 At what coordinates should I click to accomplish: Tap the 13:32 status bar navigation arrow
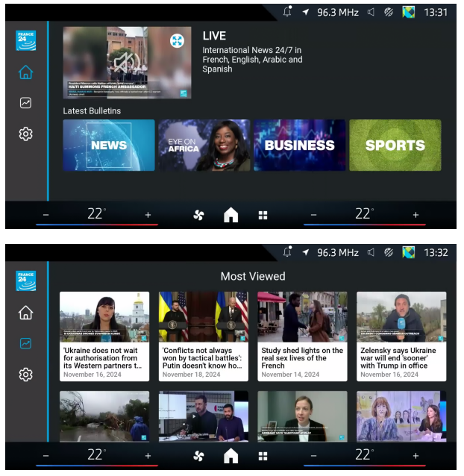(306, 253)
